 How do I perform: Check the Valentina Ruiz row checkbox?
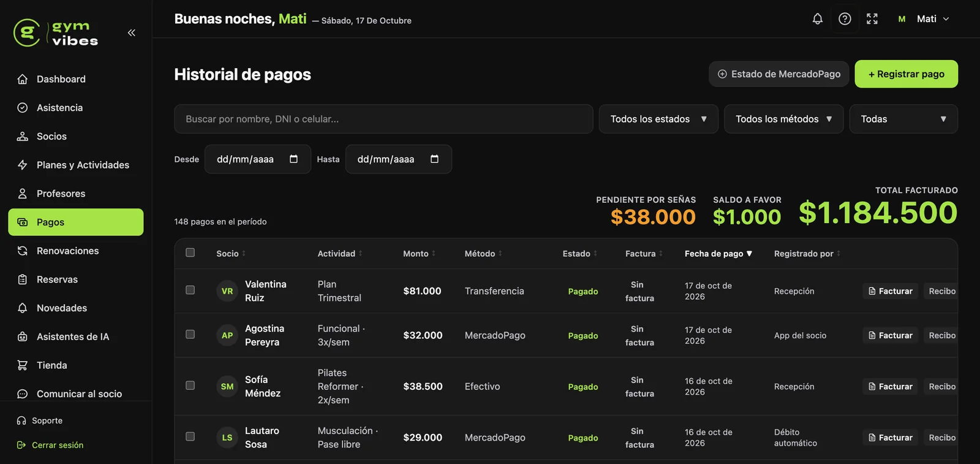(190, 290)
